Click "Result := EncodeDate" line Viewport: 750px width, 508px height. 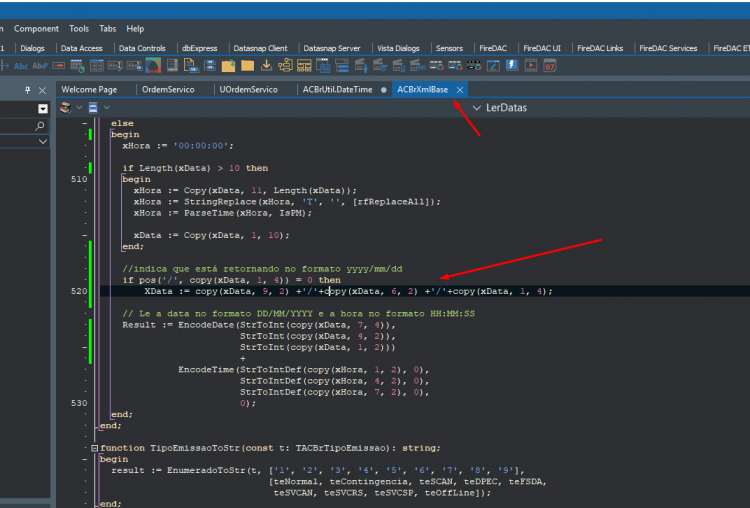[259, 325]
